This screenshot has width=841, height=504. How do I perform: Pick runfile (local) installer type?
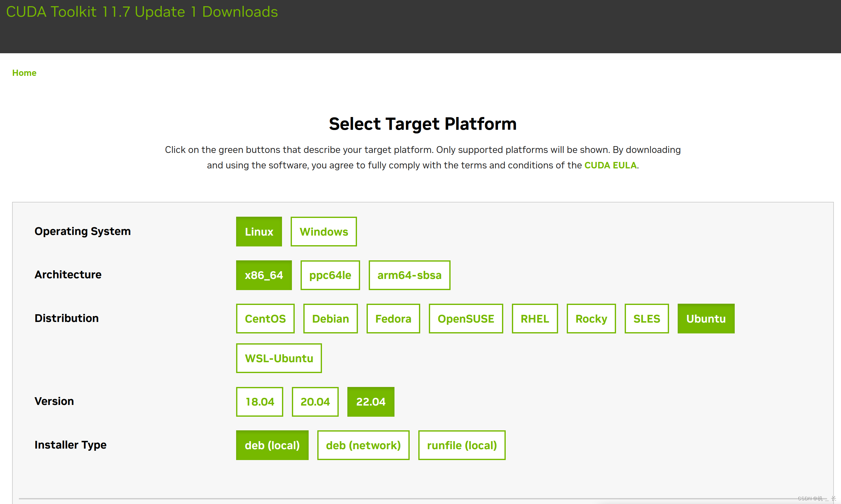coord(462,445)
